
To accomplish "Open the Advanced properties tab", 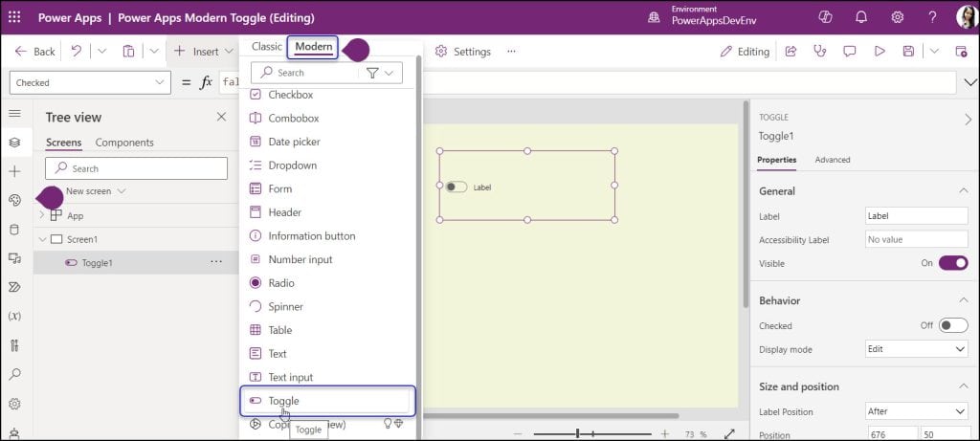I will tap(833, 160).
